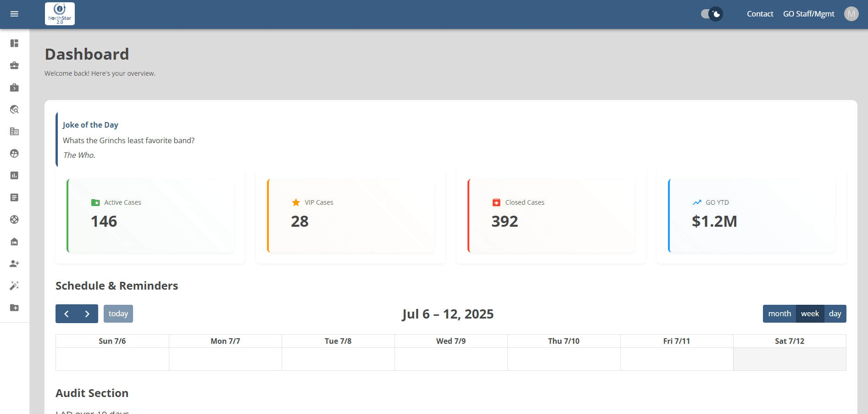Select the magic wand icon in sidebar

[x=14, y=285]
